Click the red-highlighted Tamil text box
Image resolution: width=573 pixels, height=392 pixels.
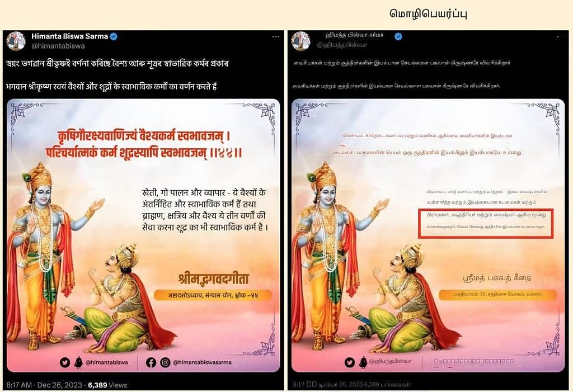tap(486, 223)
